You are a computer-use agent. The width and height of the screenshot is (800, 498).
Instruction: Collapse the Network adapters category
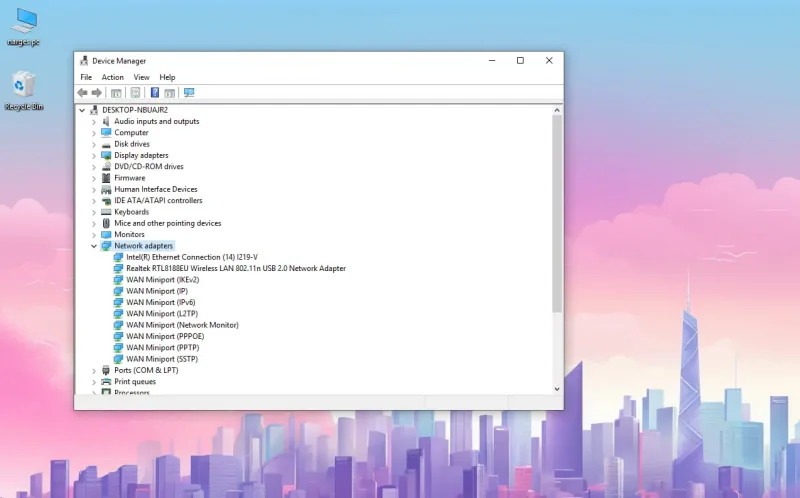[x=94, y=246]
